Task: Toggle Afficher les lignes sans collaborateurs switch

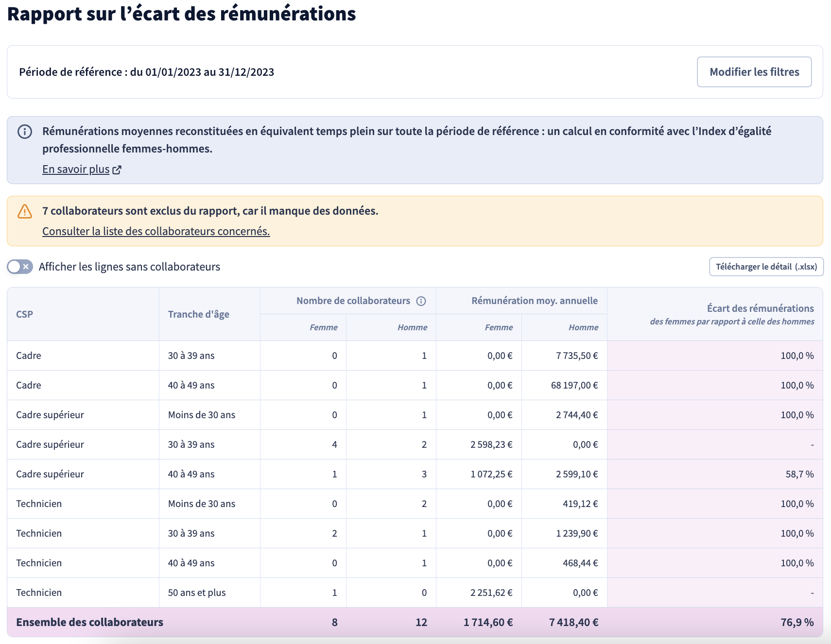Action: click(20, 267)
